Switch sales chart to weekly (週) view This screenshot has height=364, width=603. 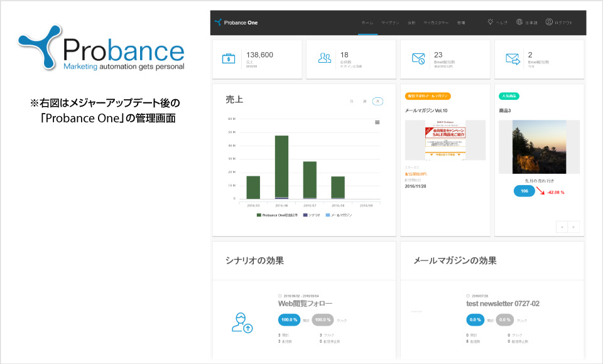(364, 101)
